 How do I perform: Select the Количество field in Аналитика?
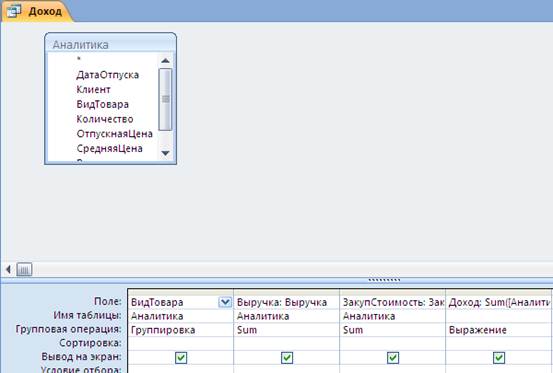click(x=105, y=119)
